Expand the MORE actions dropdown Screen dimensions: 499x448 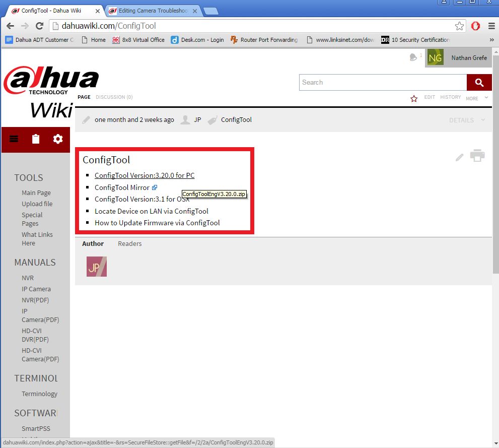click(477, 98)
